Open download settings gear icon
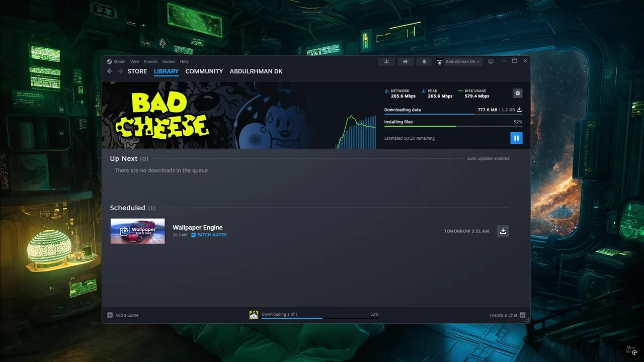Screen dimensions: 644x362 click(x=518, y=93)
